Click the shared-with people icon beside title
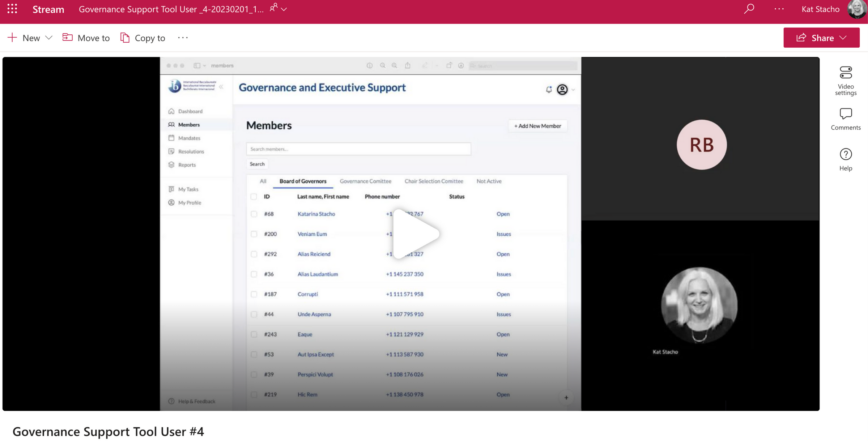 tap(273, 8)
